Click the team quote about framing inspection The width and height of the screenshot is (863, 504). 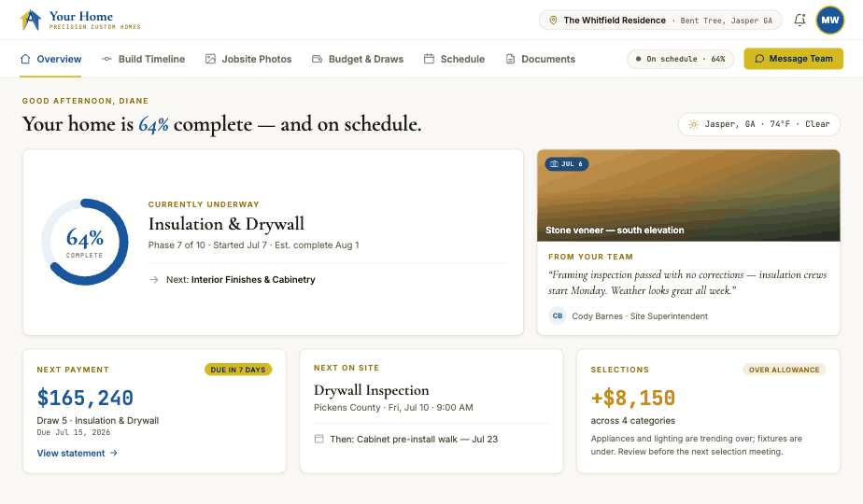pos(687,282)
